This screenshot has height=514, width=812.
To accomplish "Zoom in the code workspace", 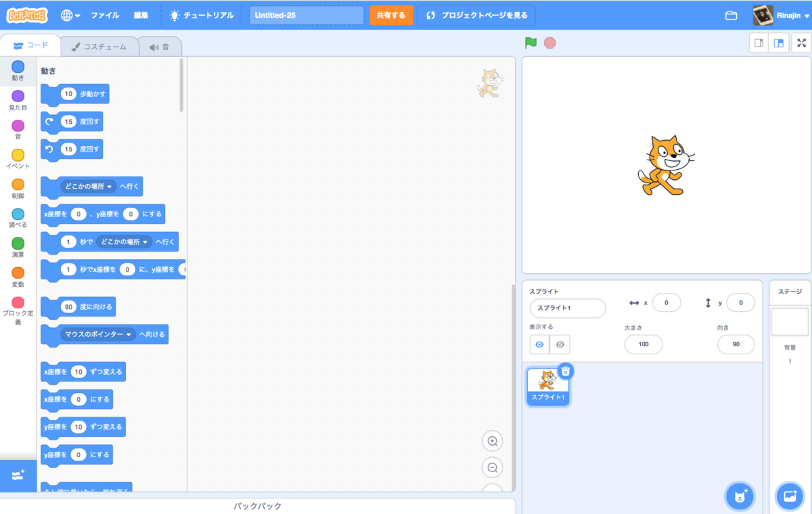I will click(493, 442).
